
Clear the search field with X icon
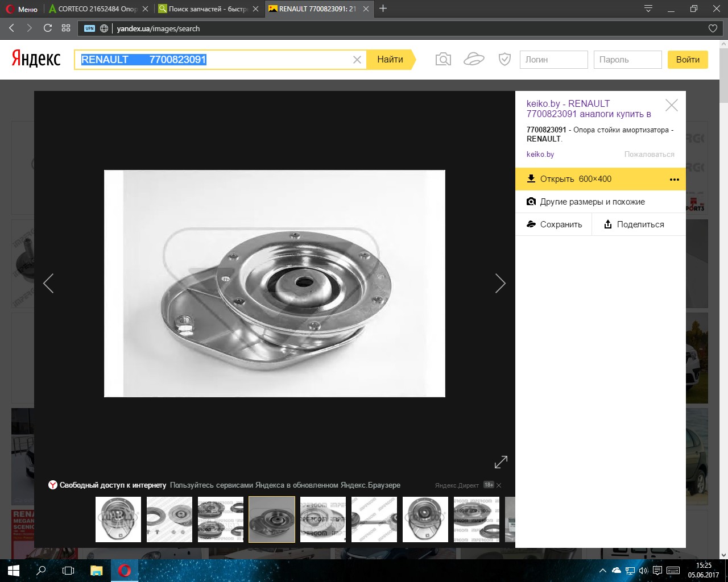coord(357,60)
